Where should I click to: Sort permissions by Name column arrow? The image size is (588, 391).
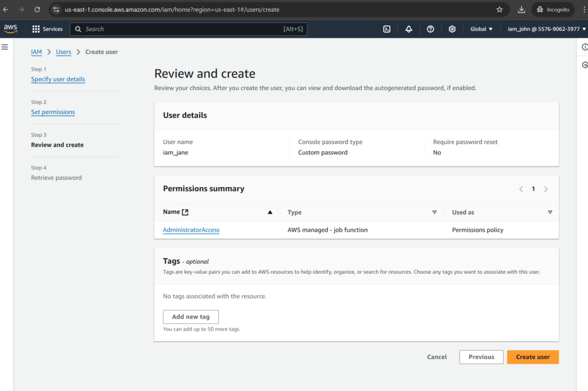[270, 212]
